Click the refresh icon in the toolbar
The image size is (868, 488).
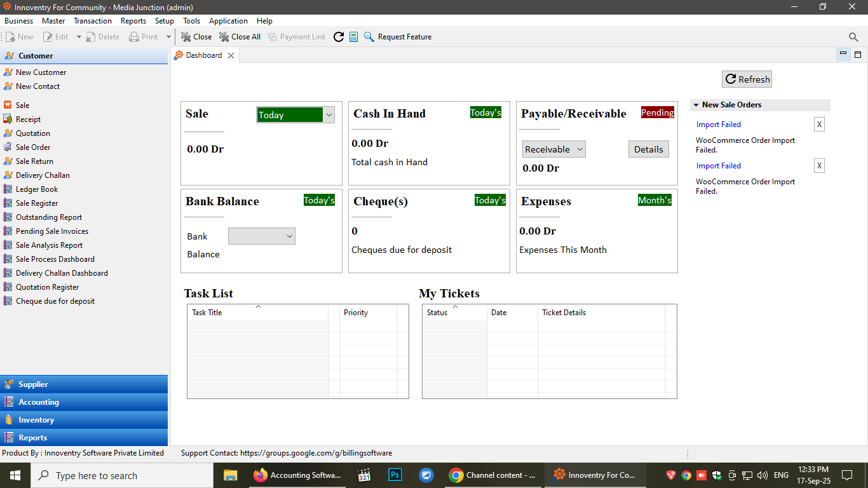tap(339, 37)
